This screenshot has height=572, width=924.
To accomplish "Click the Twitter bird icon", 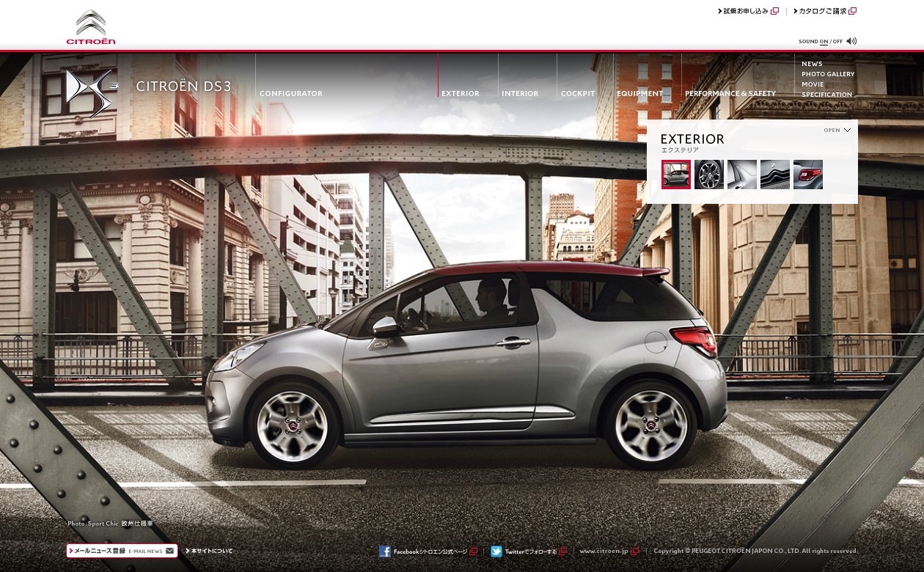I will pos(496,551).
